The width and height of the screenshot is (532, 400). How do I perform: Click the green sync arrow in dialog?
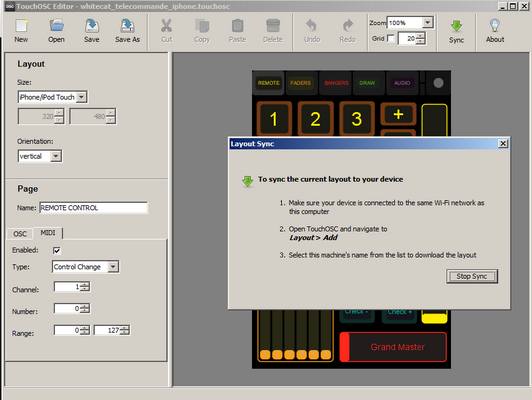point(248,181)
